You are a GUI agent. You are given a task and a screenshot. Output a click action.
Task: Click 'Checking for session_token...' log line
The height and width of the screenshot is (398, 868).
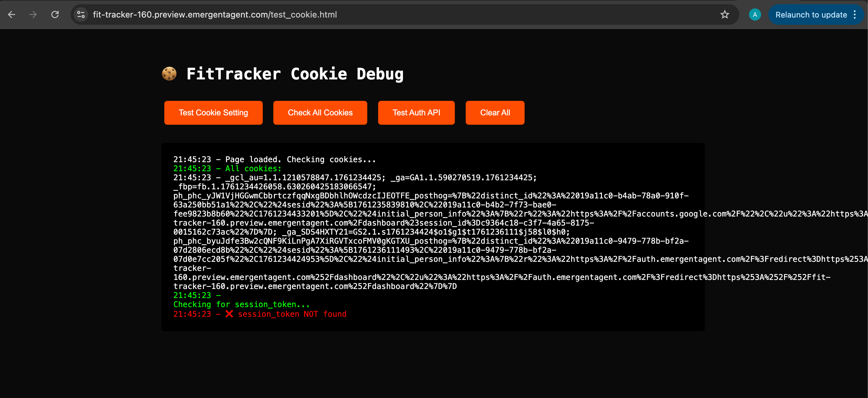point(241,304)
